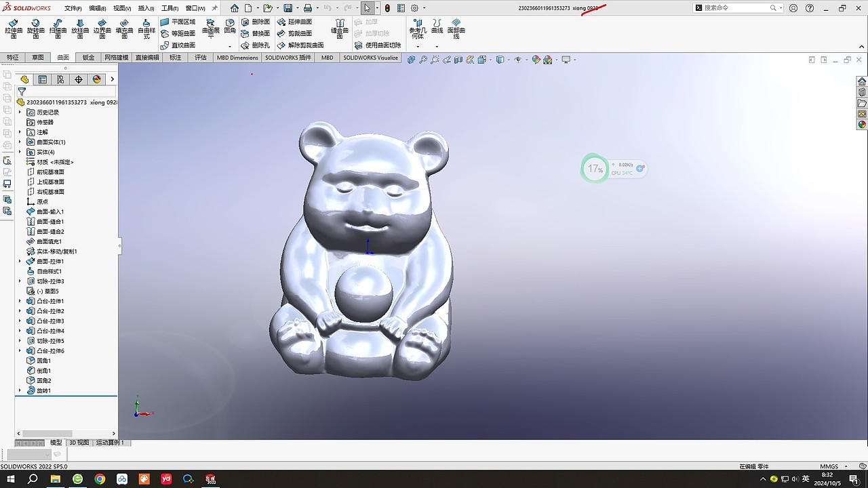
Task: Expand the 实体(4) solid bodies folder
Action: coord(20,152)
